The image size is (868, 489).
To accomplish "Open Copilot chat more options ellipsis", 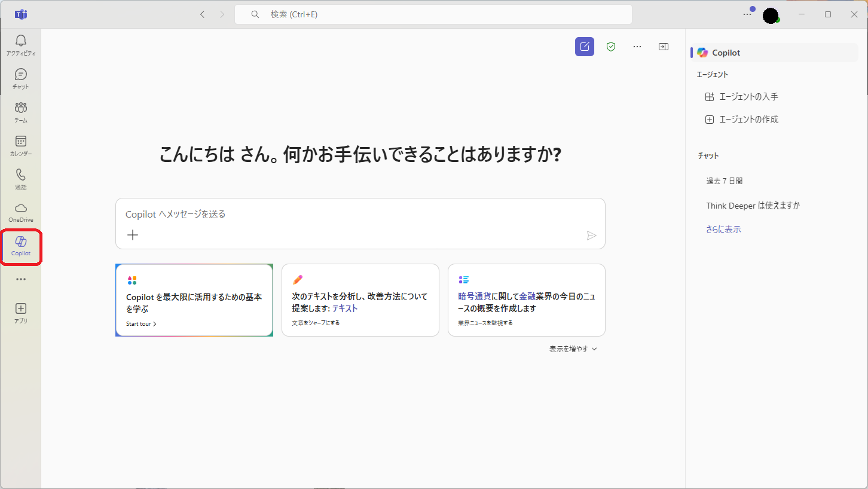I will pos(637,47).
